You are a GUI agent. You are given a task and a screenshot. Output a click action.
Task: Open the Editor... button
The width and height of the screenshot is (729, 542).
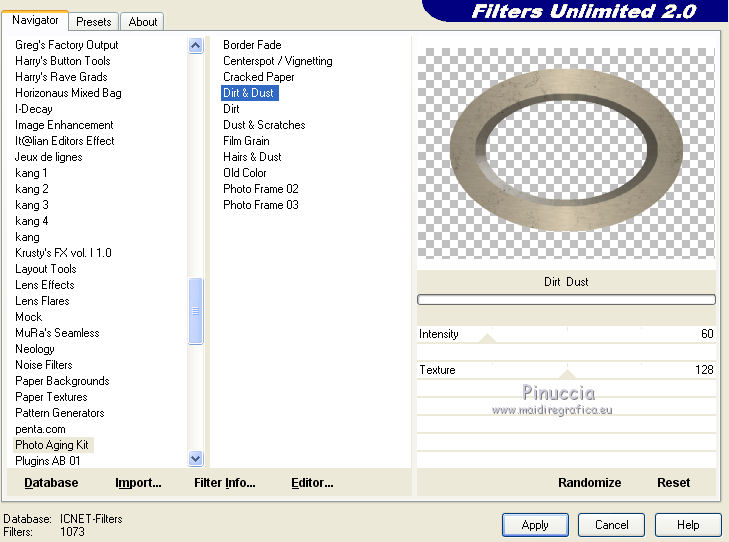[312, 483]
